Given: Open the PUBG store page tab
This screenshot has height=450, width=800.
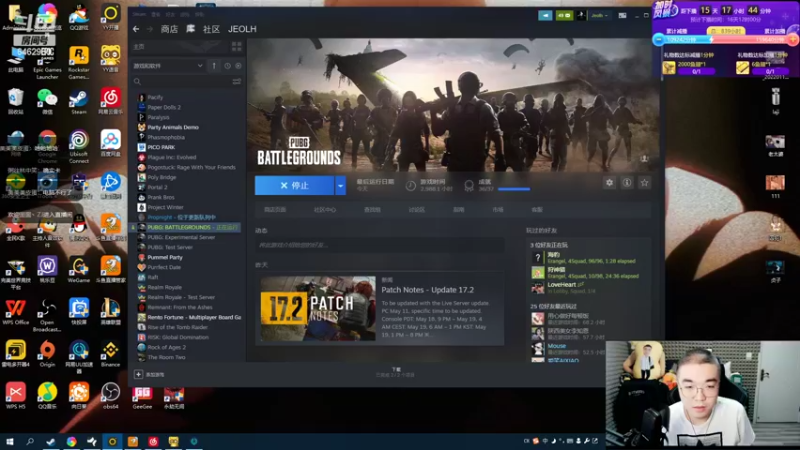Looking at the screenshot, I should tap(275, 210).
